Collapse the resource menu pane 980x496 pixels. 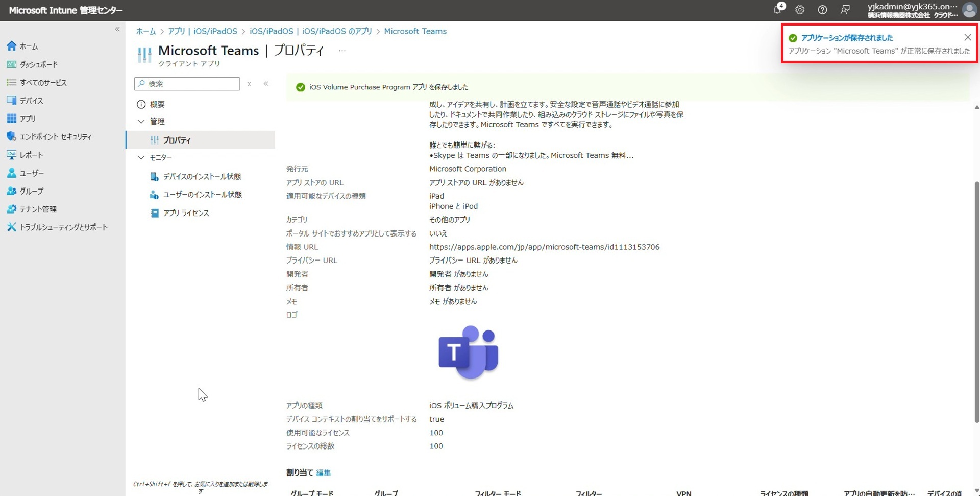(x=266, y=84)
